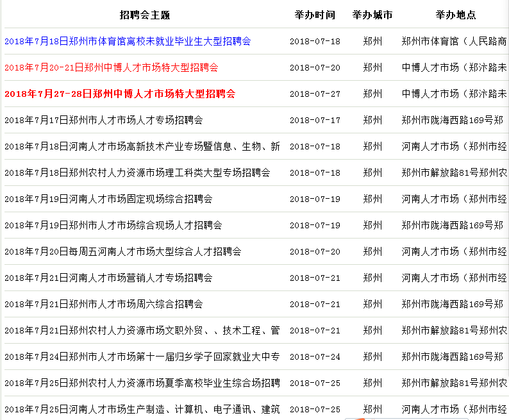509x420 pixels.
Task: Click venue 河南人才市场 in the 固定现场综合 row
Action: (454, 199)
